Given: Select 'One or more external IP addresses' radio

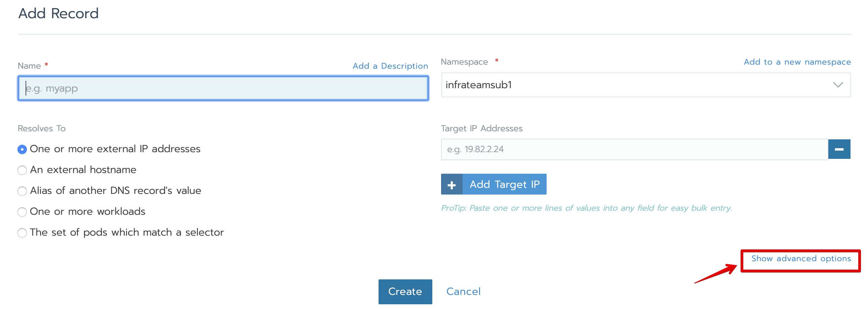Looking at the screenshot, I should point(22,149).
